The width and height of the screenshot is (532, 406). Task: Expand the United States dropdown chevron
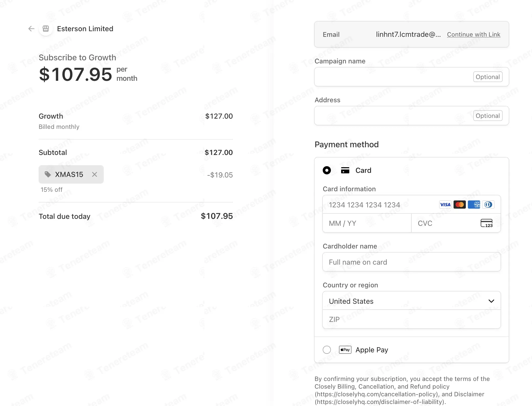[491, 301]
